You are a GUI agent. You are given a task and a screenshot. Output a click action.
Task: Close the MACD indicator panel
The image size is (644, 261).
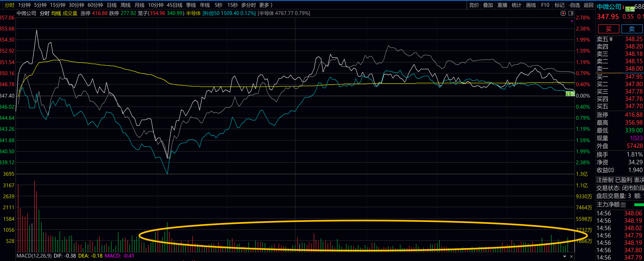click(571, 256)
